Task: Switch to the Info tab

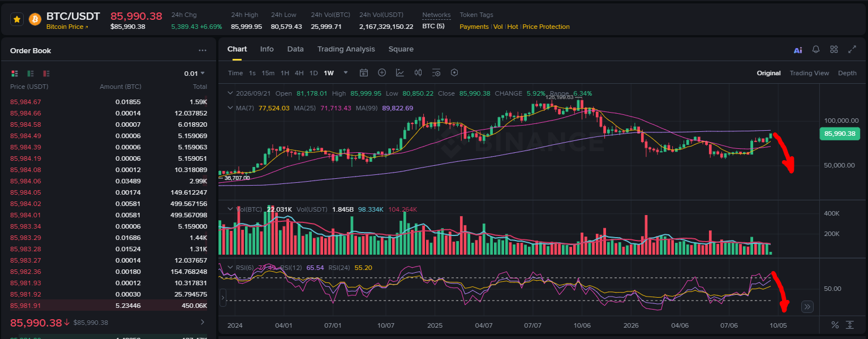Action: click(267, 49)
